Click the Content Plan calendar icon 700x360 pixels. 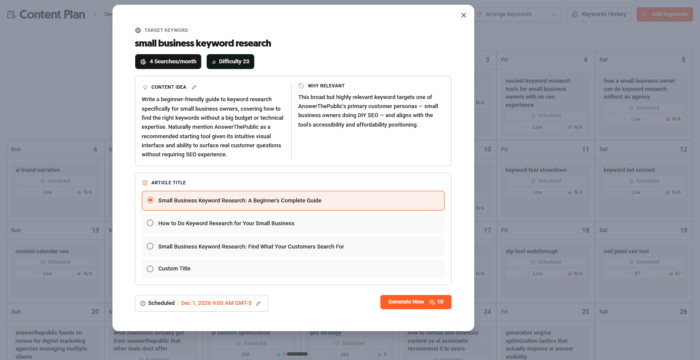click(x=11, y=15)
